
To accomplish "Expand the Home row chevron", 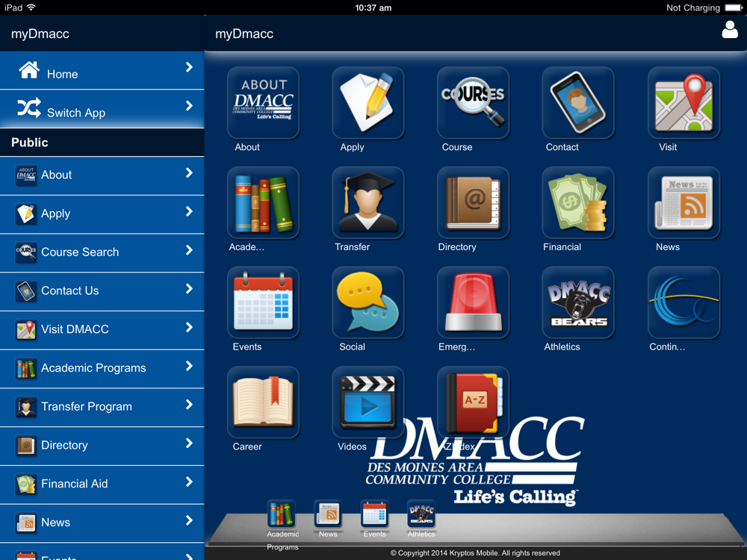I will click(x=189, y=67).
